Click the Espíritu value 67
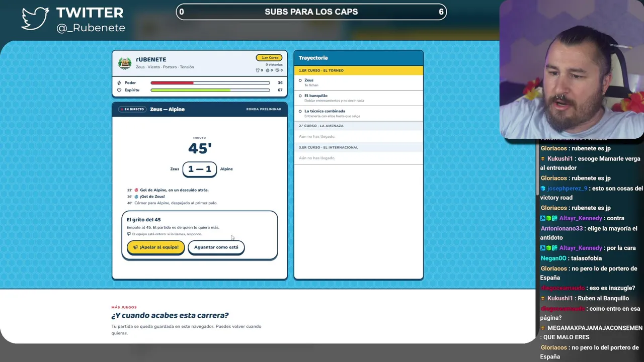Viewport: 644px width, 362px height. tap(280, 90)
